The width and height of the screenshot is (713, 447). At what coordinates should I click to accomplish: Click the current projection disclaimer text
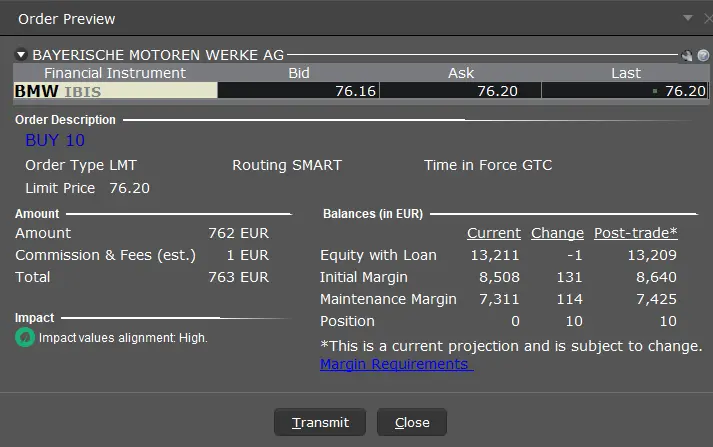(x=511, y=346)
